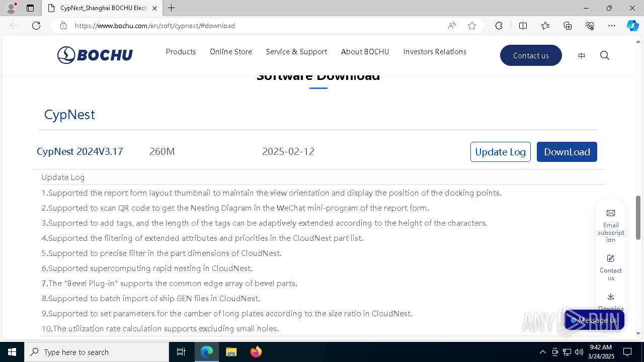Open the notification center icon

click(627, 352)
